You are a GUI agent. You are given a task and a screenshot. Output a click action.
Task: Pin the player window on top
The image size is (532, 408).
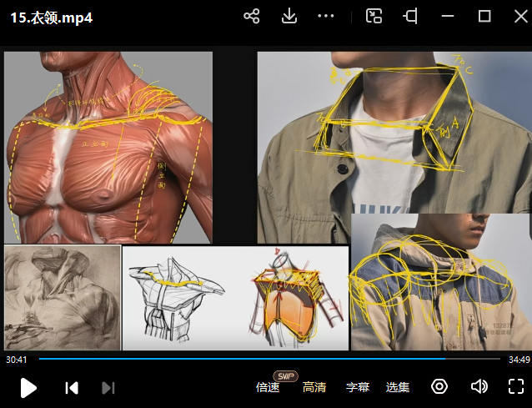(410, 16)
